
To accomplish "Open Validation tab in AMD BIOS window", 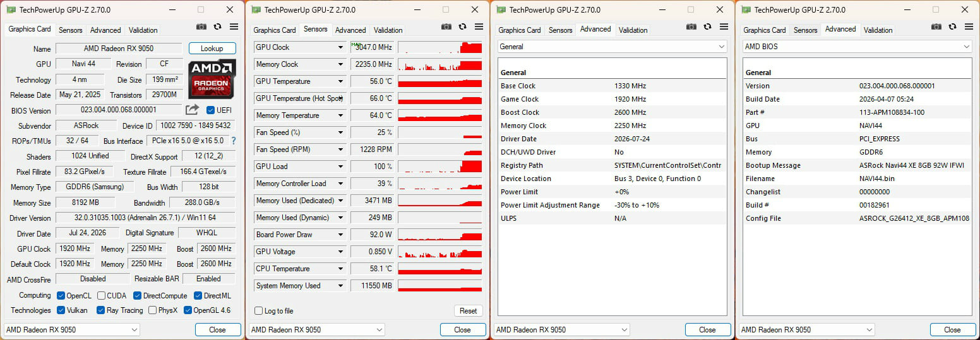I will click(878, 30).
